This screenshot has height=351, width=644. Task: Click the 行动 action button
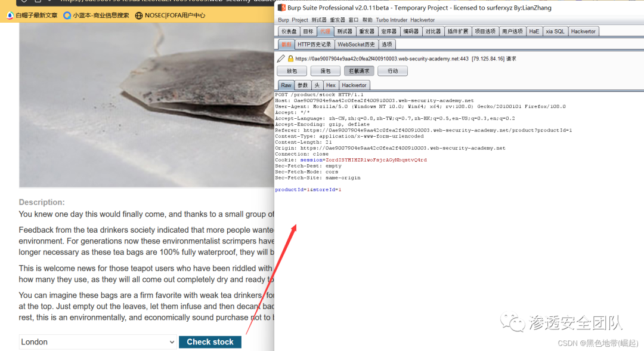[x=392, y=70]
